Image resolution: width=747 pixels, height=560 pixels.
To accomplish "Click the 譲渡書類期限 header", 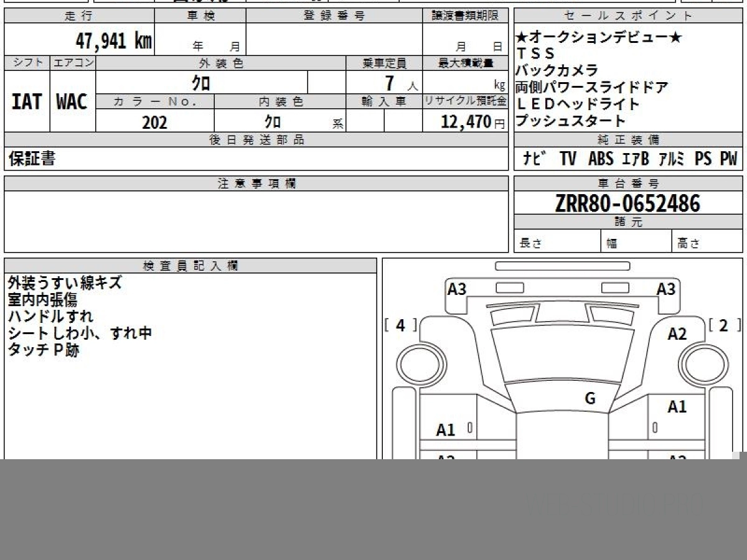I will (466, 16).
